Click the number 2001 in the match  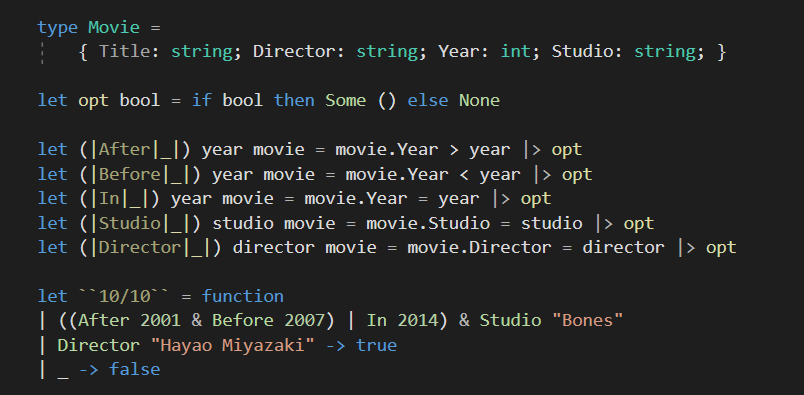pyautogui.click(x=160, y=321)
